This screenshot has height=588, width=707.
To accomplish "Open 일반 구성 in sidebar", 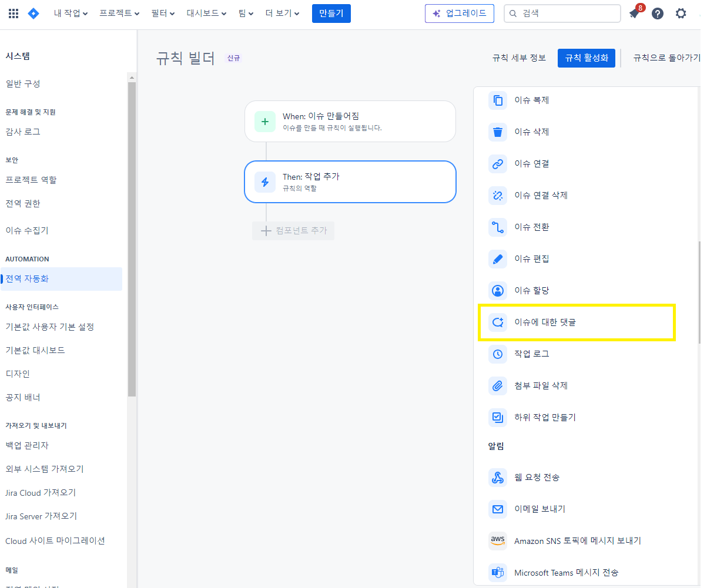I will tap(23, 84).
